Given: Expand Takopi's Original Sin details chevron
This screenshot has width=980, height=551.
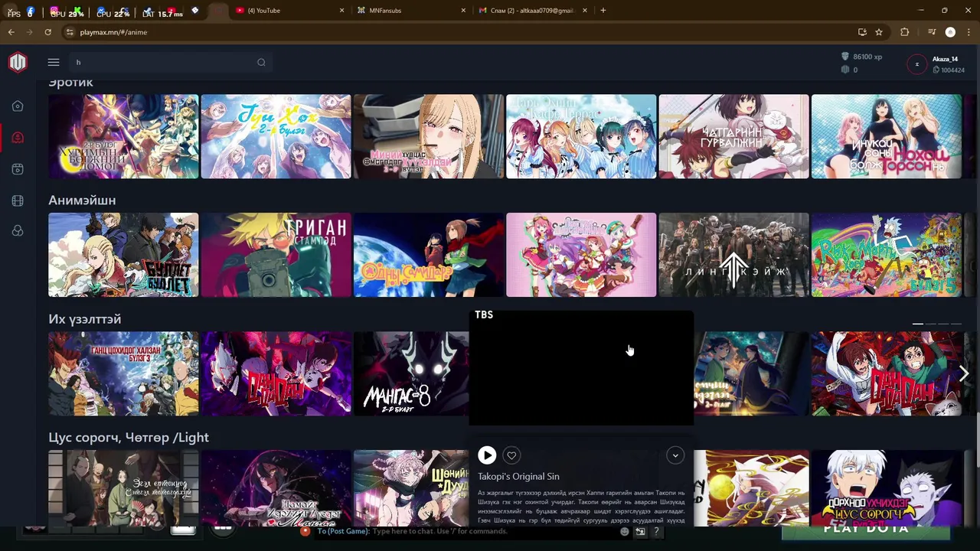Looking at the screenshot, I should click(x=675, y=455).
